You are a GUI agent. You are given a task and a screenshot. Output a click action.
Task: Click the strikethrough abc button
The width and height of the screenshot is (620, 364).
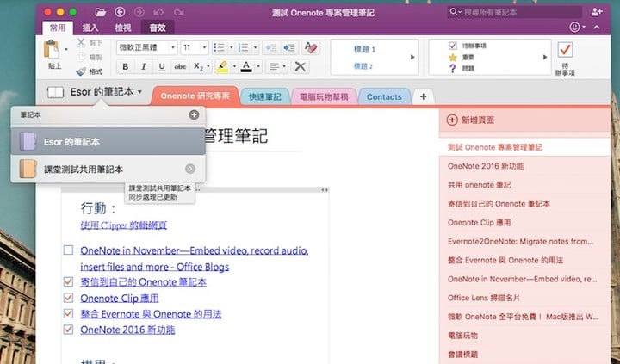tap(181, 66)
